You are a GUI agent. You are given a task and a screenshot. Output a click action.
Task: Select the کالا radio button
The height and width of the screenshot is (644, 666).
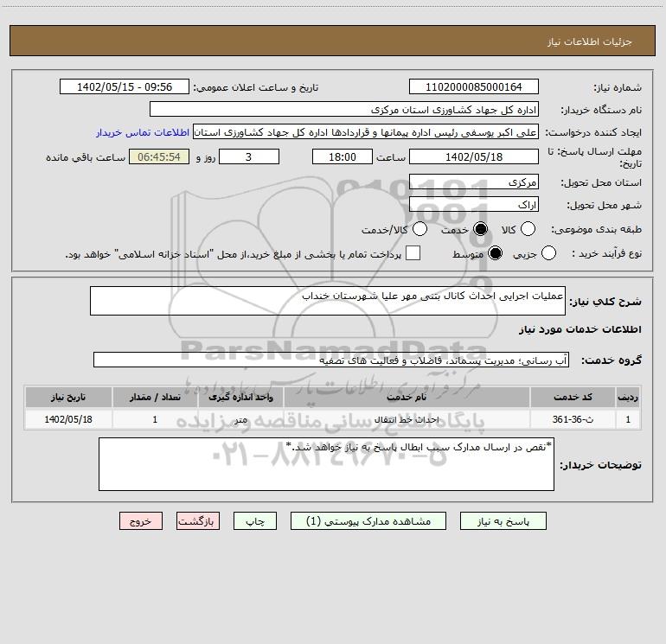(528, 229)
